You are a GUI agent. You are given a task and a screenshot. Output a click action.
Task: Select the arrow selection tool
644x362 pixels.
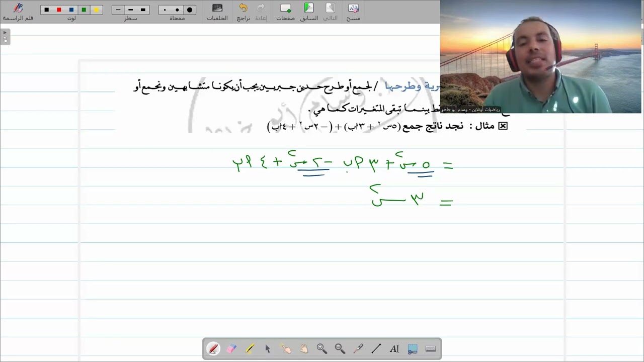(268, 348)
